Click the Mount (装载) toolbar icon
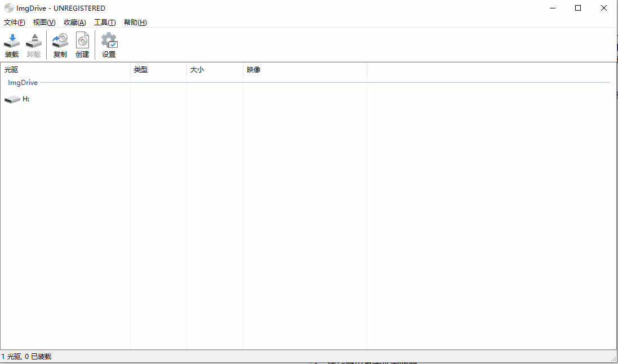This screenshot has width=618, height=364. 12,45
